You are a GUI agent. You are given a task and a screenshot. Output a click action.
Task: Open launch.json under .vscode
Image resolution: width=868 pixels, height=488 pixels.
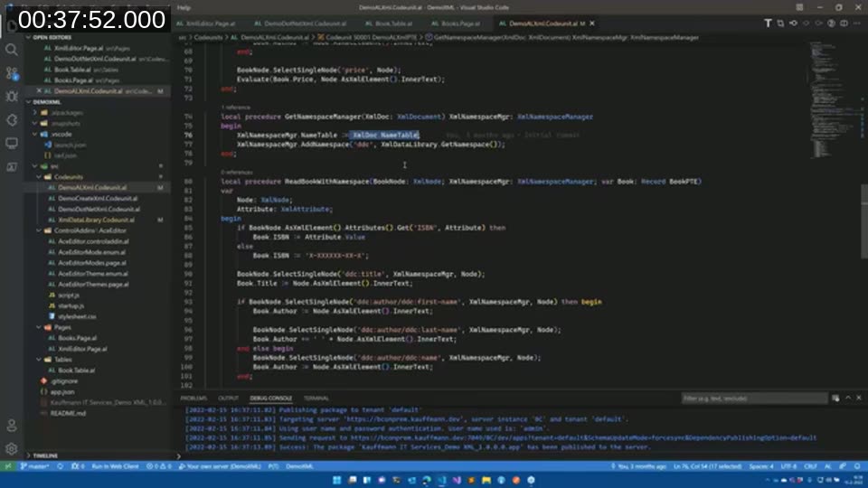(70, 145)
